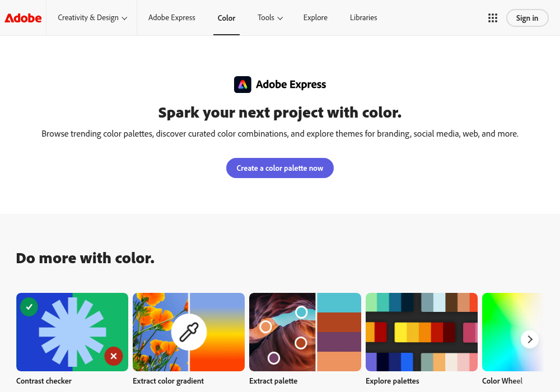Click the teal swatch in Extract palette
This screenshot has height=392, width=560.
click(x=339, y=303)
